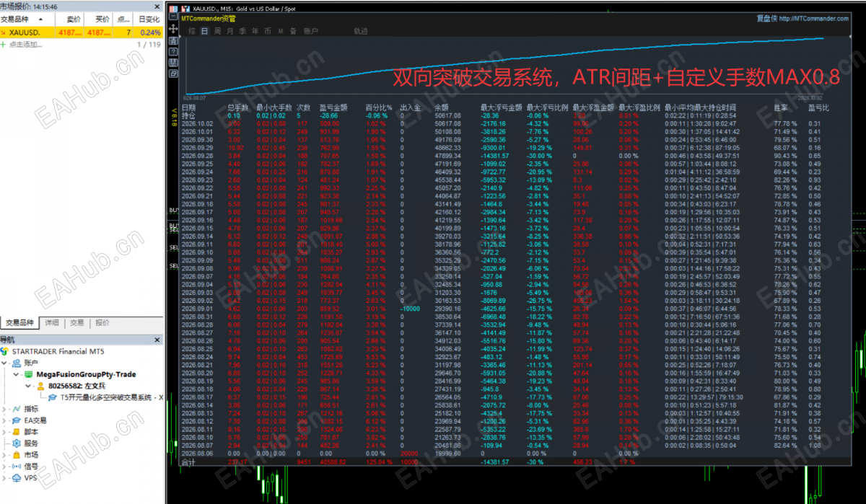Collapse the MegaFusionGroupPty-Trade node
The width and height of the screenshot is (866, 504).
16,374
